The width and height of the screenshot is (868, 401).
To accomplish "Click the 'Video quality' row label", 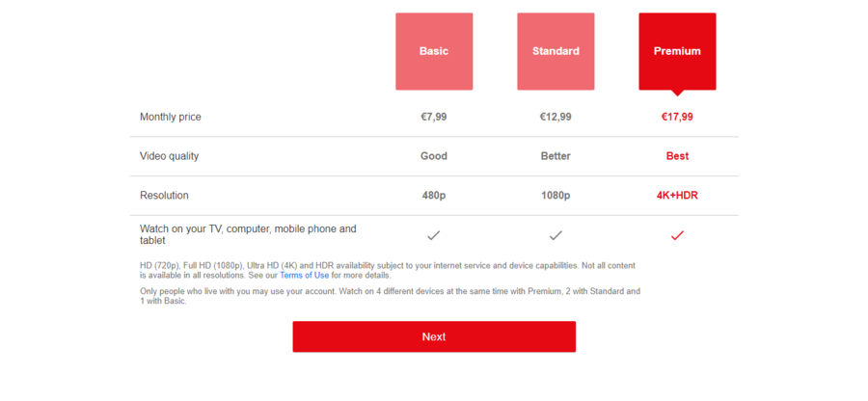I will (170, 156).
